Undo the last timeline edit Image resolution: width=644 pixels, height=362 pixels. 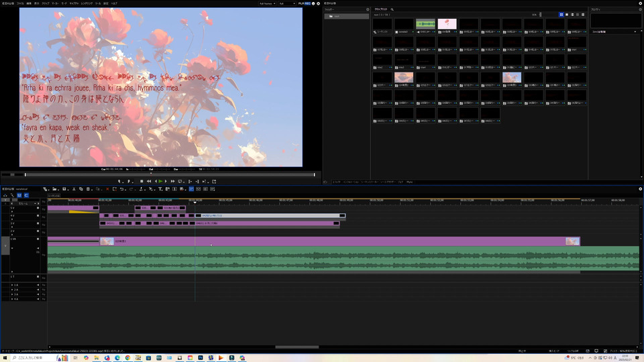coord(122,189)
